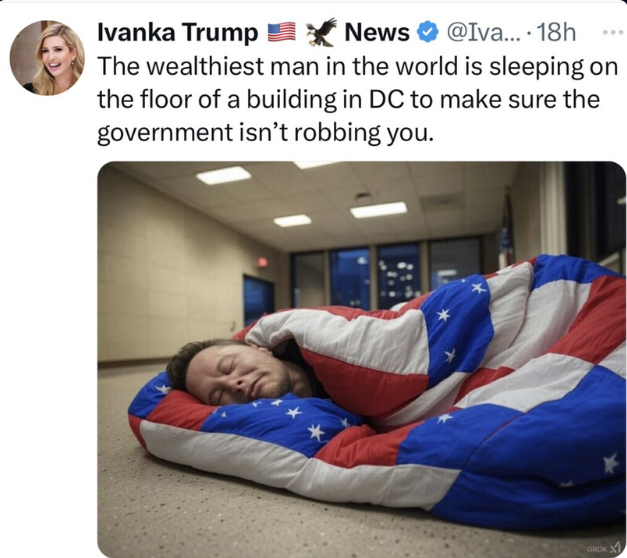
Task: Click the American flag emoji in name
Action: click(x=281, y=32)
